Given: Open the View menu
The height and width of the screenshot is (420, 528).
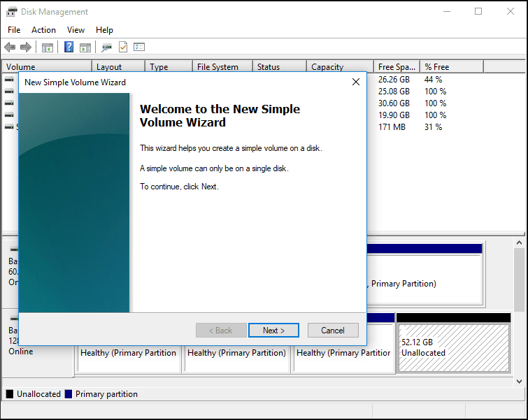Looking at the screenshot, I should pyautogui.click(x=76, y=30).
